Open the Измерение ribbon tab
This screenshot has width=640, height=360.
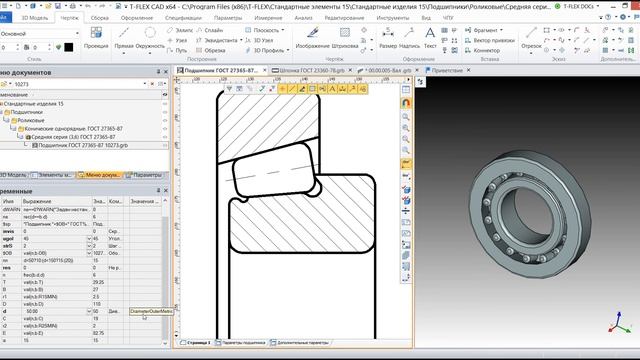pos(268,18)
